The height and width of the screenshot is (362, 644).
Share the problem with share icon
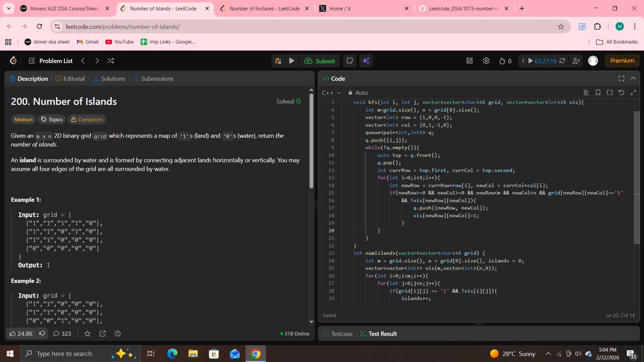coord(103,334)
